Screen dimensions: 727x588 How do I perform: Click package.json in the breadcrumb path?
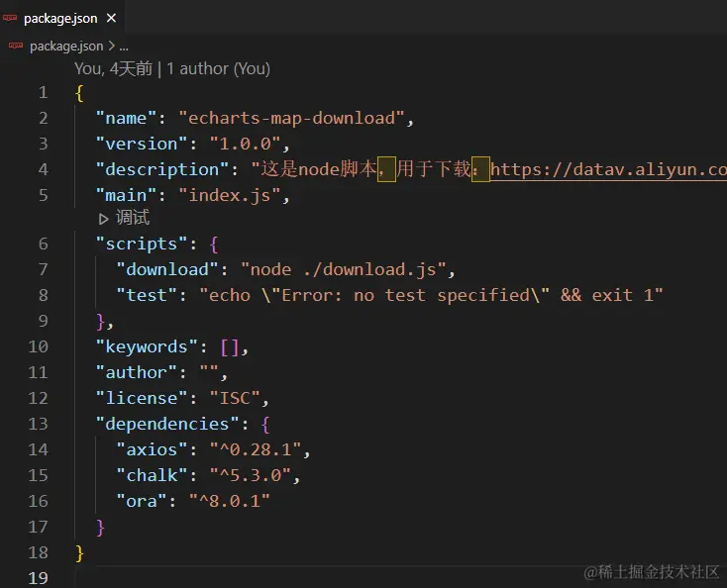point(66,47)
